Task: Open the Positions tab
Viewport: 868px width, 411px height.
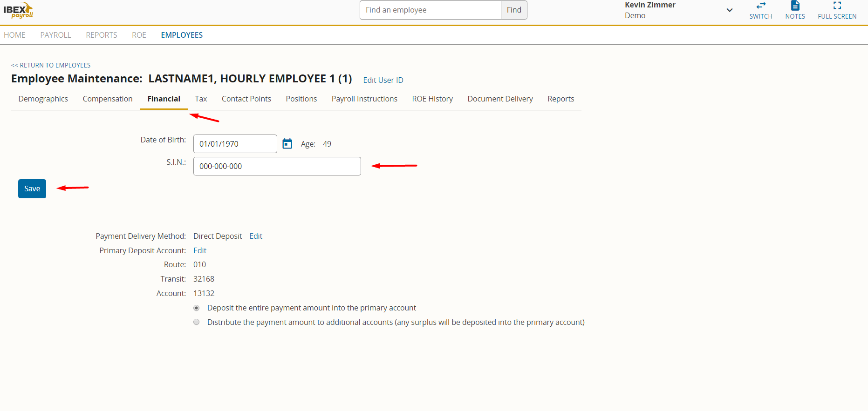Action: [301, 99]
